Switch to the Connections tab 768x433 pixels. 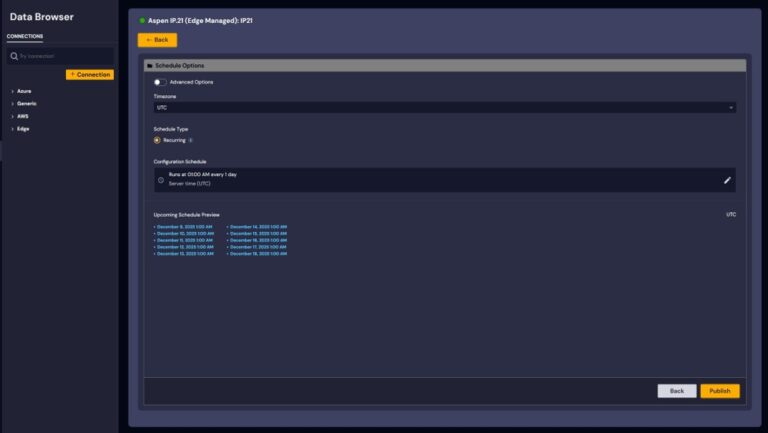click(25, 36)
